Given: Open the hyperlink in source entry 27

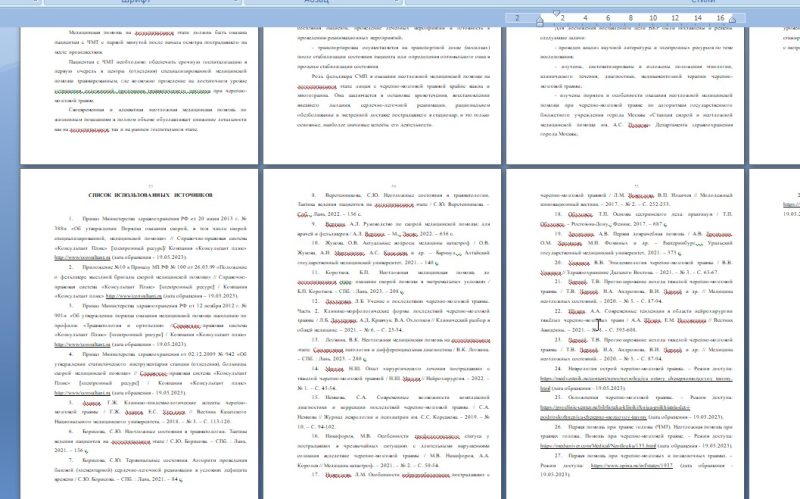Looking at the screenshot, I should click(x=632, y=465).
